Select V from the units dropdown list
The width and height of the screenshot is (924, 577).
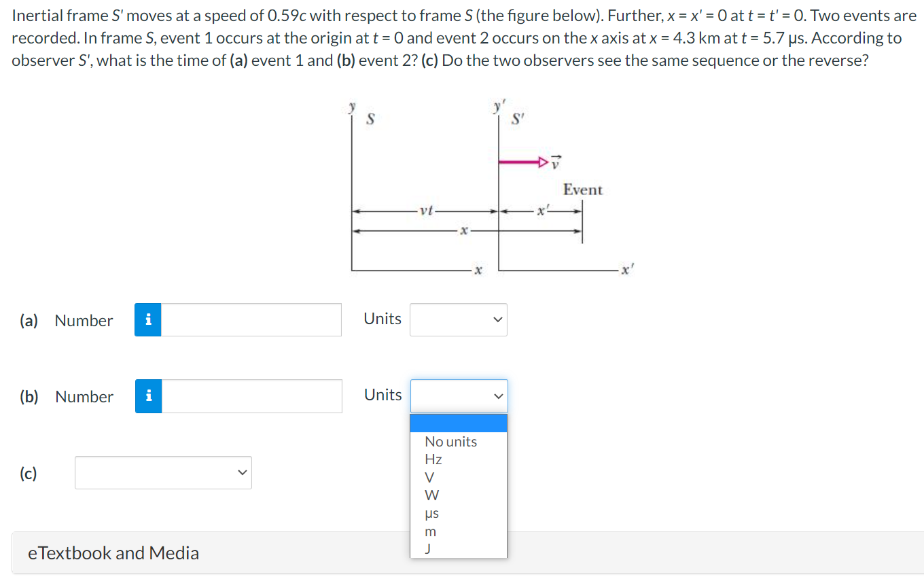point(428,478)
